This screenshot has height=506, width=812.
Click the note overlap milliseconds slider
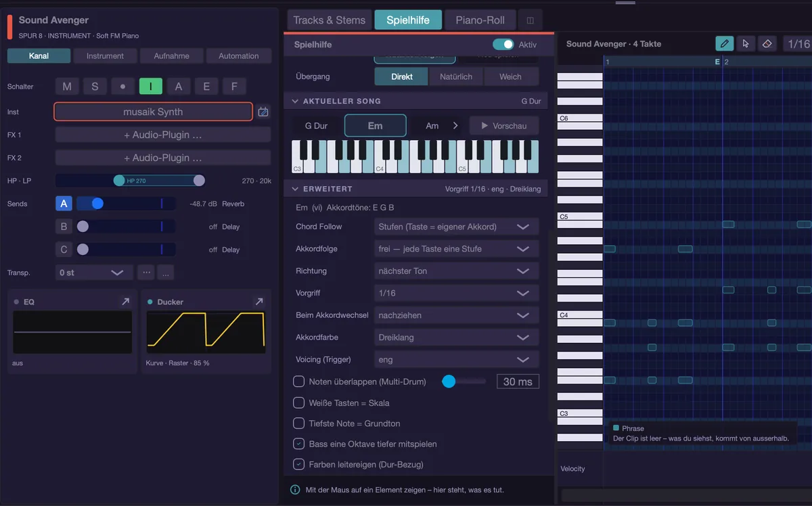pos(464,382)
